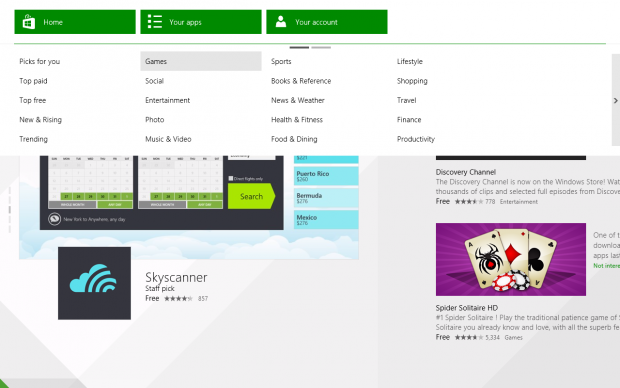Screen dimensions: 620x388
Task: Open the Your account button
Action: point(327,22)
